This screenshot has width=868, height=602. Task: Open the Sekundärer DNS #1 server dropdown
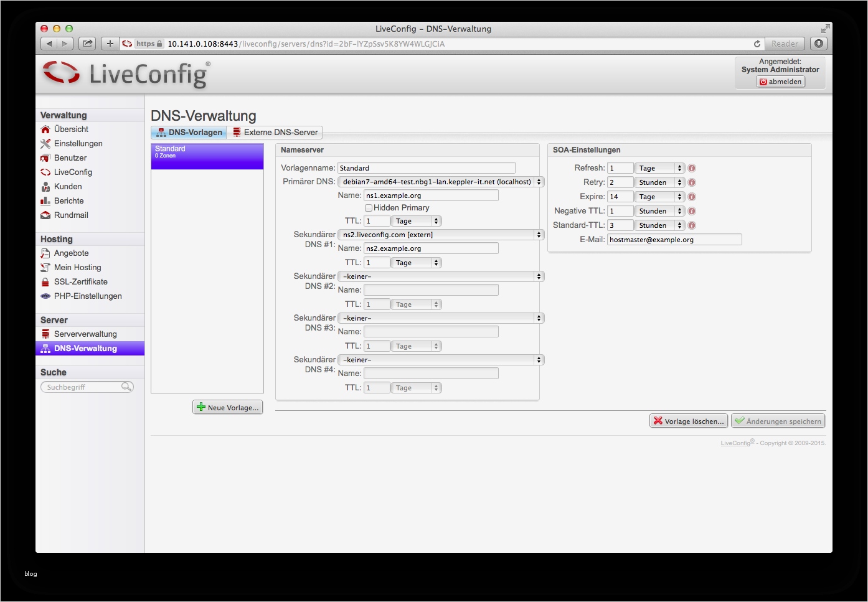tap(441, 235)
